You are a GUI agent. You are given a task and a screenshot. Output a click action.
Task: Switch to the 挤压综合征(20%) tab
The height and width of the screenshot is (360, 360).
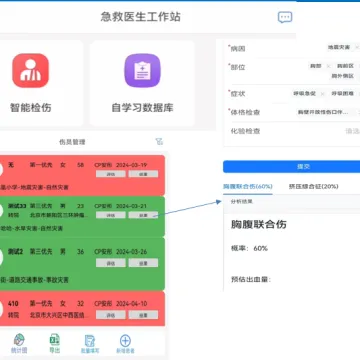[313, 186]
